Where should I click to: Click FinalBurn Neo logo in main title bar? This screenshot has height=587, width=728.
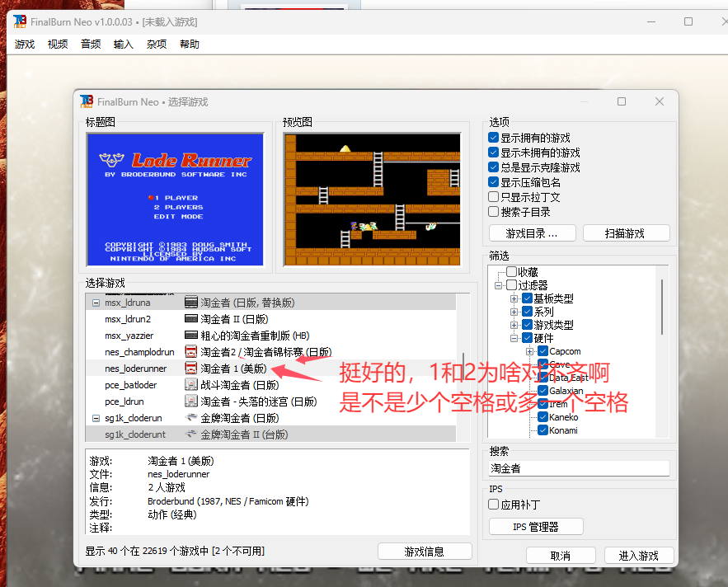20,21
